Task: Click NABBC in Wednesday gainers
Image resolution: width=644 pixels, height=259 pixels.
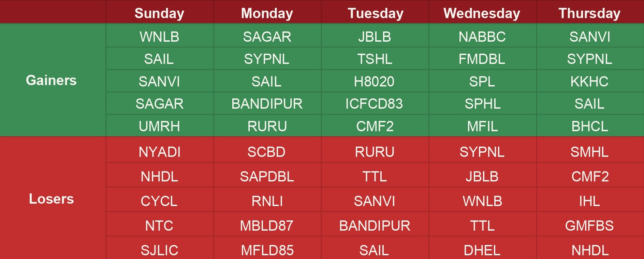Action: pyautogui.click(x=482, y=37)
